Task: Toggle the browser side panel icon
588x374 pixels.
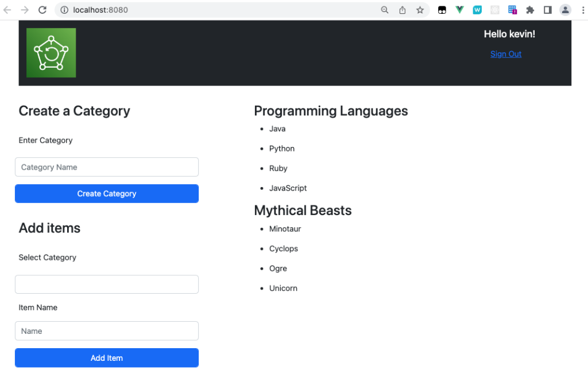Action: click(547, 10)
